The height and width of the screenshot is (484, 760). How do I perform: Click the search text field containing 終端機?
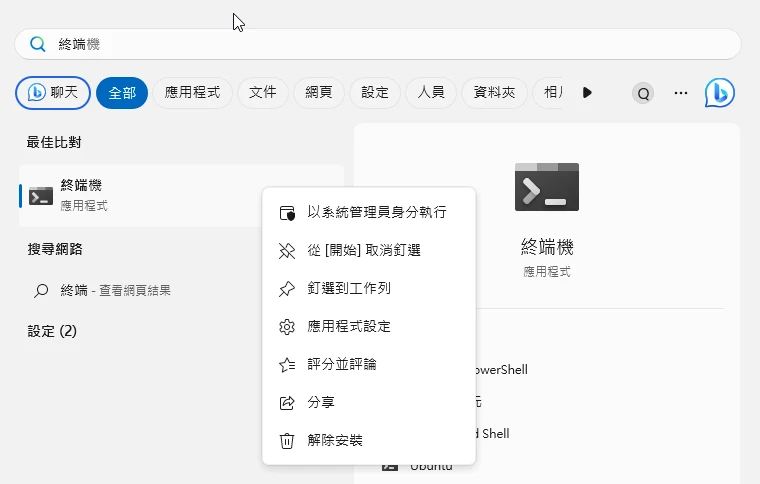tap(390, 44)
